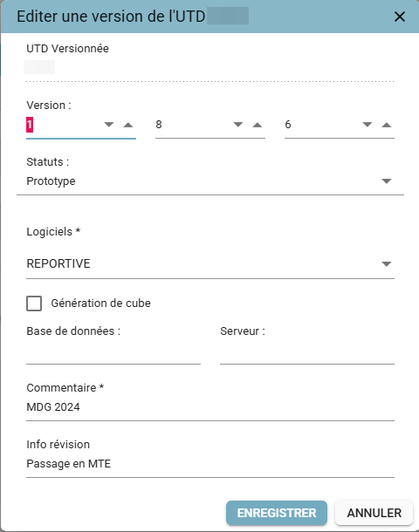Save with the ENREGISTRER button
The image size is (419, 532).
tap(277, 513)
